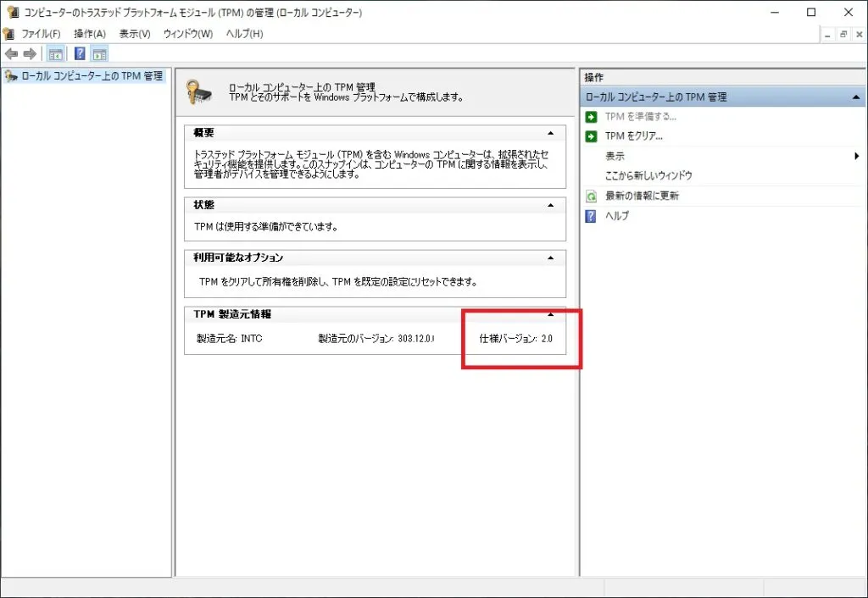Image resolution: width=868 pixels, height=598 pixels.
Task: Click the green arrow icon beside TPM を準備する
Action: tap(591, 117)
